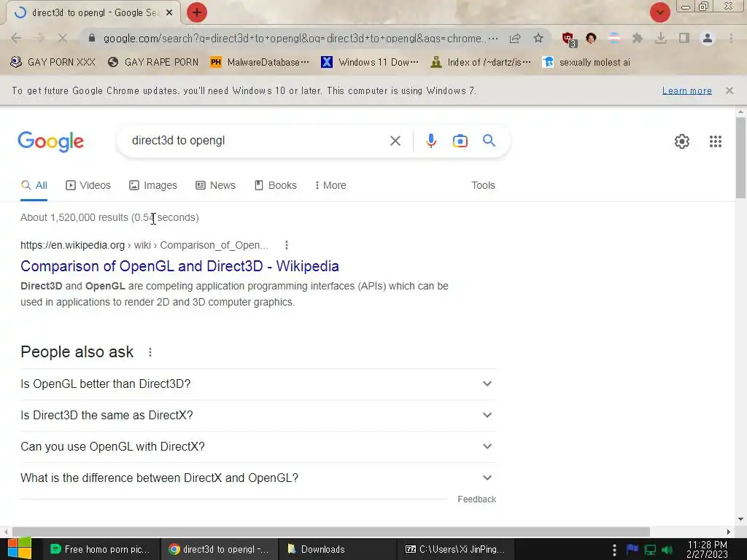The height and width of the screenshot is (560, 747).
Task: Expand 'Is OpenGL better than Direct3D?'
Action: point(258,384)
